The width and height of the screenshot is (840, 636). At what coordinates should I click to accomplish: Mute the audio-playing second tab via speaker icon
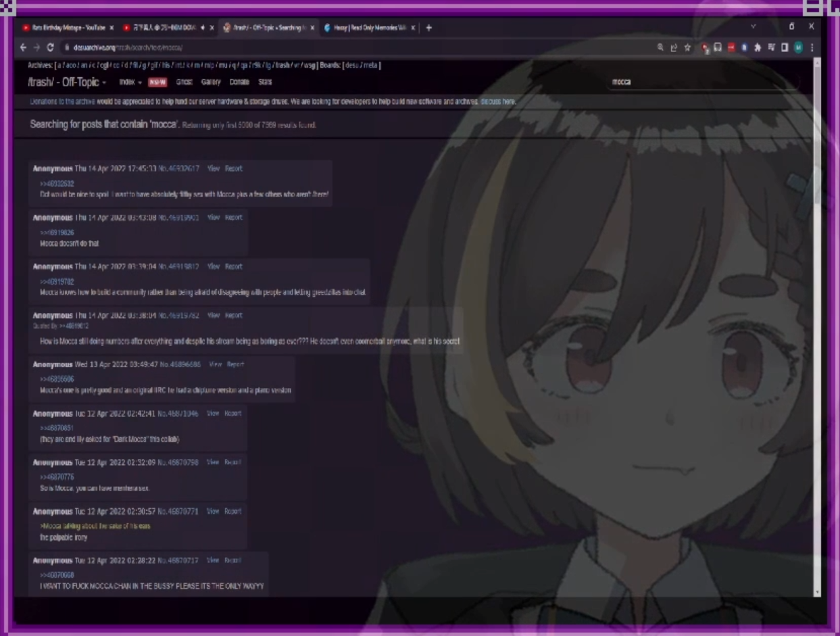point(203,28)
